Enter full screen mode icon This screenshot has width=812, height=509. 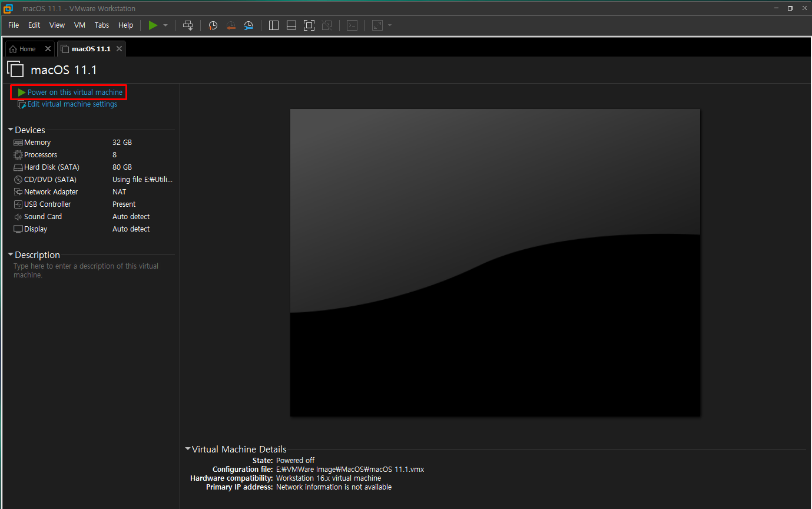[309, 25]
